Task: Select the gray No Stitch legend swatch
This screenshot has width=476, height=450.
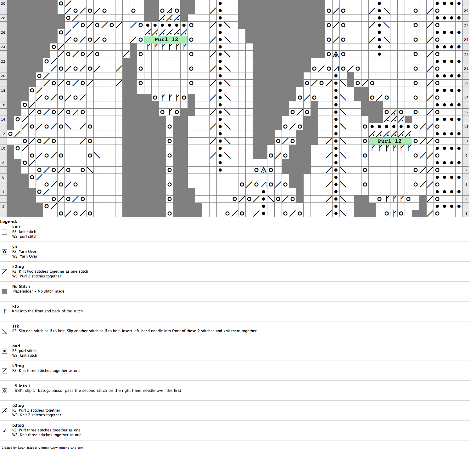Action: [4, 292]
